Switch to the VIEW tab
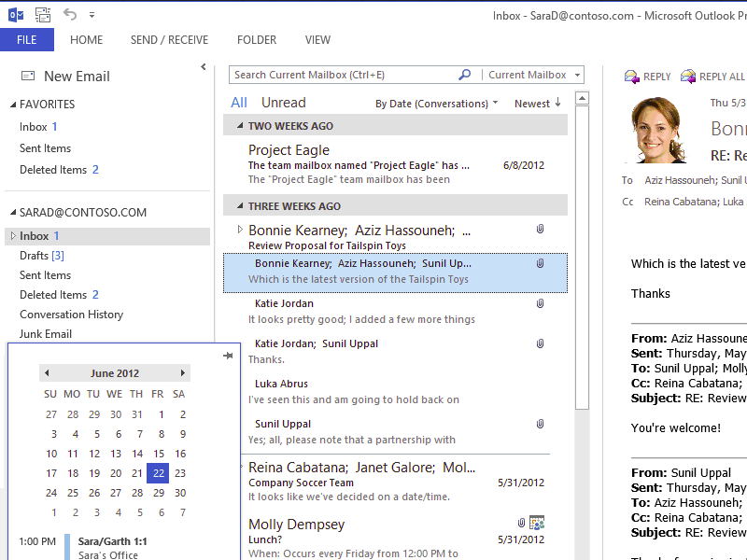747x560 pixels. click(317, 40)
